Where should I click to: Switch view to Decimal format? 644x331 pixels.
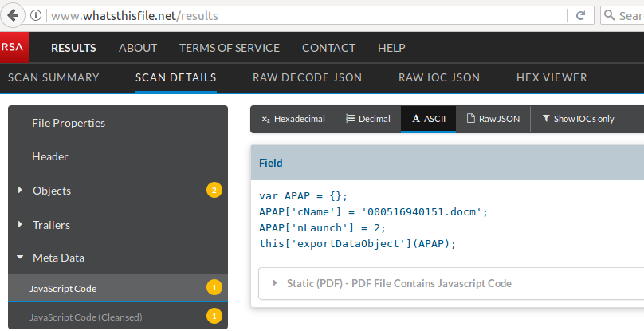pyautogui.click(x=368, y=119)
